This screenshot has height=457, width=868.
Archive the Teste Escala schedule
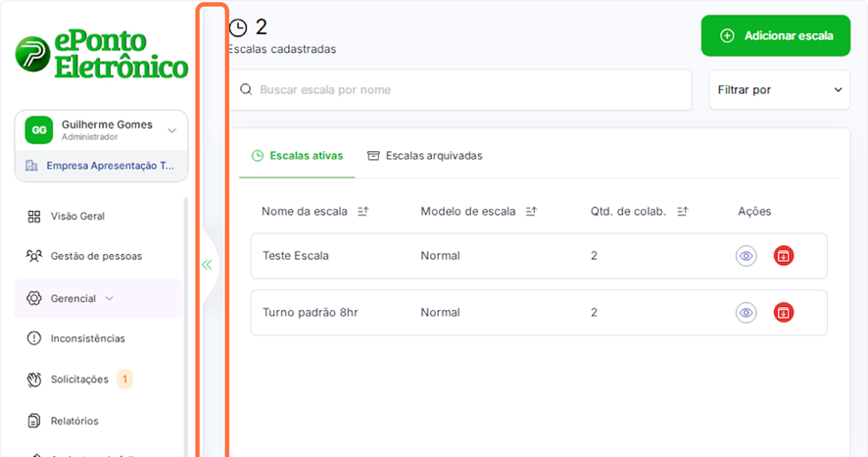coord(783,256)
